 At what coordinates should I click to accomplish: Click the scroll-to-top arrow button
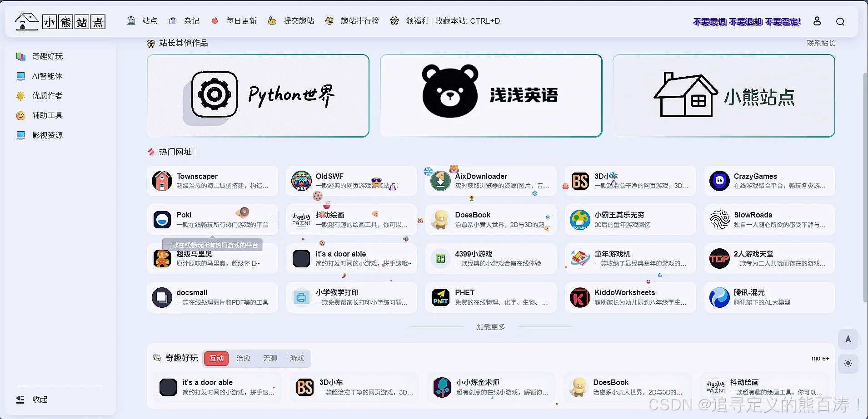click(848, 339)
